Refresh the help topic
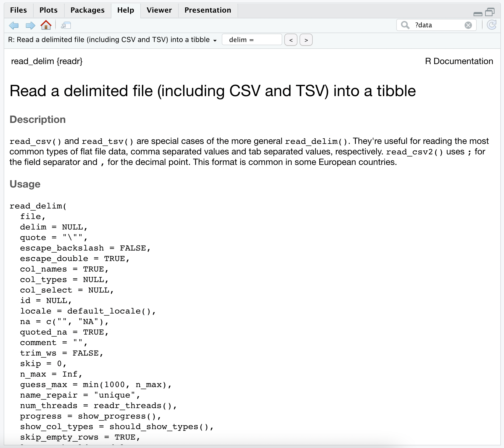504x448 pixels. pos(491,25)
